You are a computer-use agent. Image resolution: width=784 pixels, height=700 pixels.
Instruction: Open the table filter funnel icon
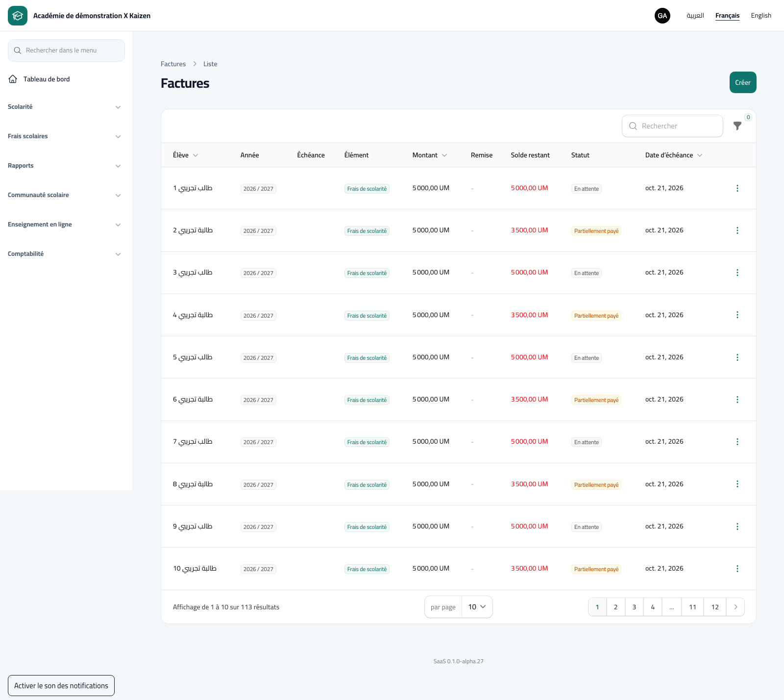[x=737, y=126]
